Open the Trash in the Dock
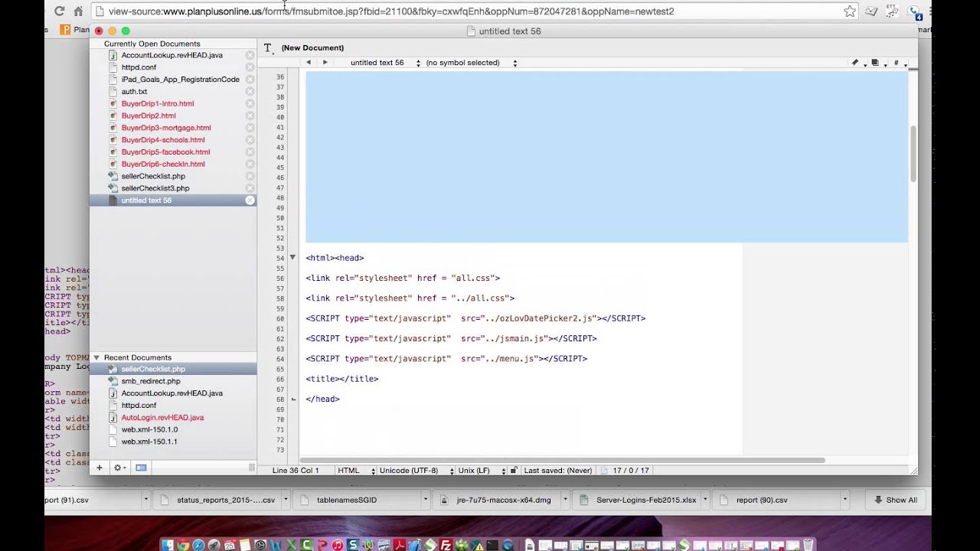This screenshot has width=980, height=551. 808,545
